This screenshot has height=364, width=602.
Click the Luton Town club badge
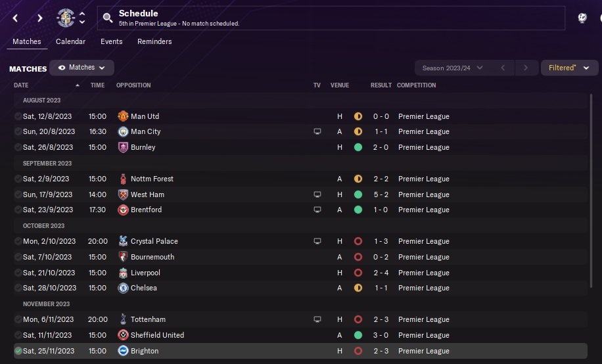(x=66, y=18)
